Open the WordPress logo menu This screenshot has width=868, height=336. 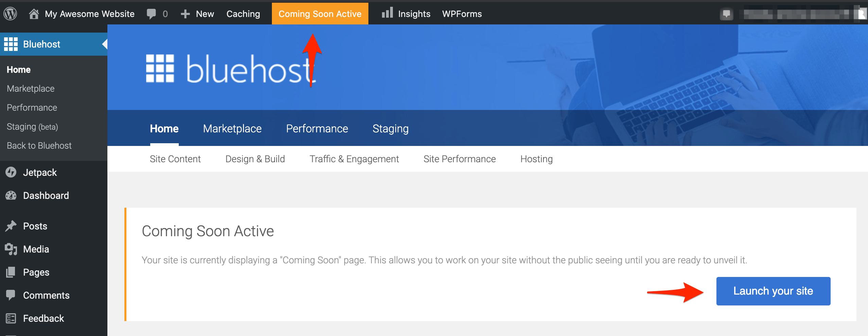[10, 14]
